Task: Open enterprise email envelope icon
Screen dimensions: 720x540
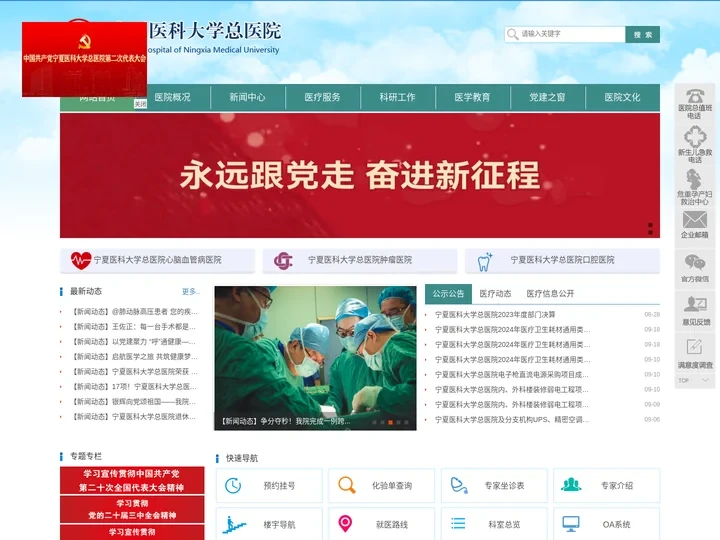Action: coord(695,220)
